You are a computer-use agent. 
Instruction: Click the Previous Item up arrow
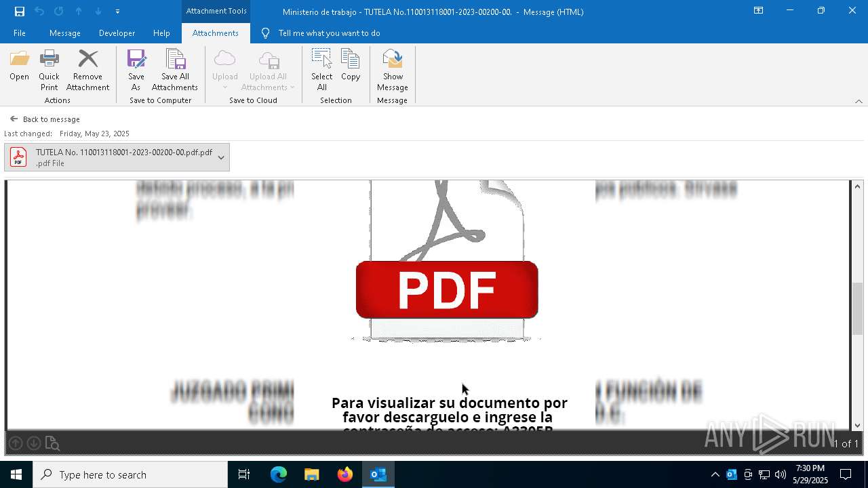point(79,12)
